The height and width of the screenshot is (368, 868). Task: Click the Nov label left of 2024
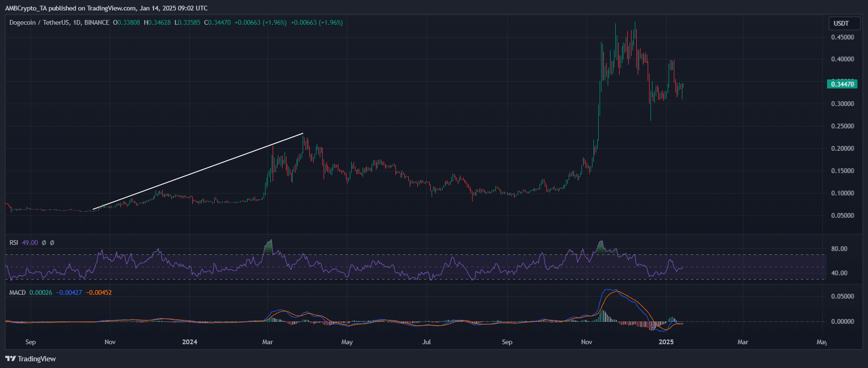(x=110, y=342)
